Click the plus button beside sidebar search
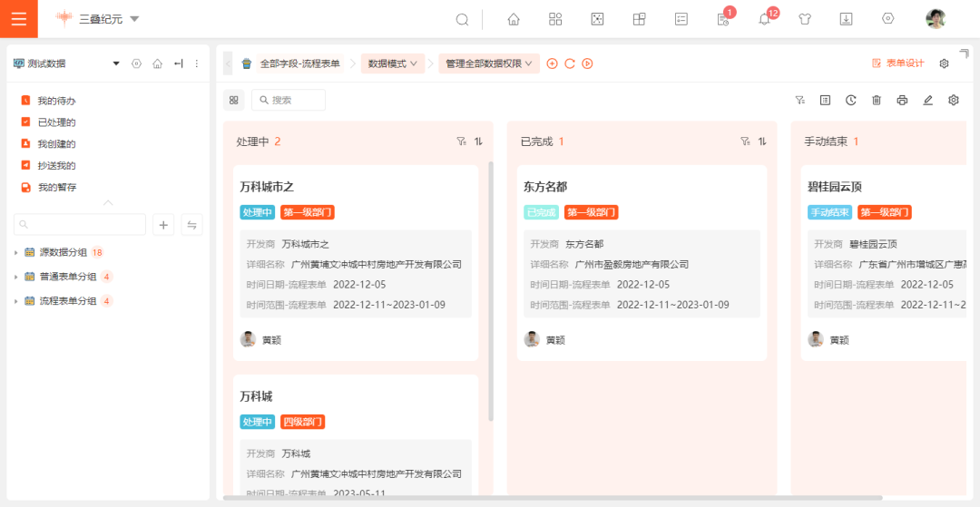 [163, 225]
